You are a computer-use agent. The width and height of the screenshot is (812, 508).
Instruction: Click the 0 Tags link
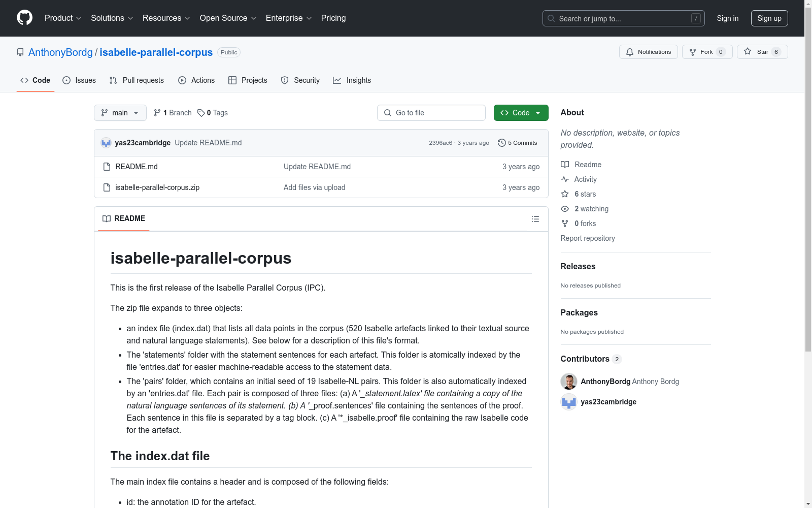[213, 113]
